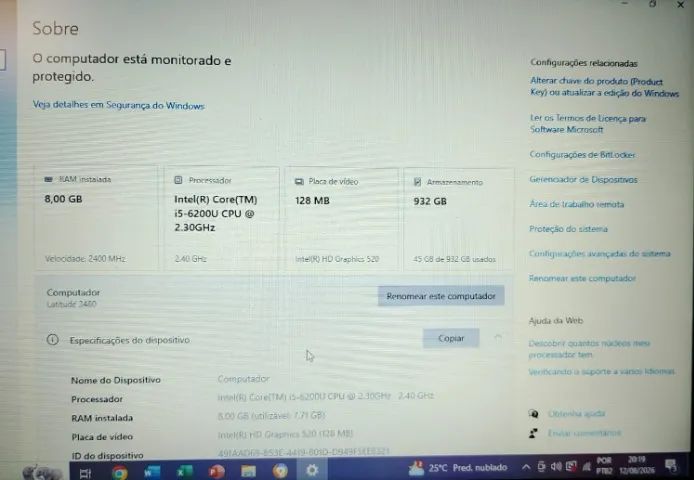Select the Placa de vídeo row label
The height and width of the screenshot is (480, 694).
(102, 437)
